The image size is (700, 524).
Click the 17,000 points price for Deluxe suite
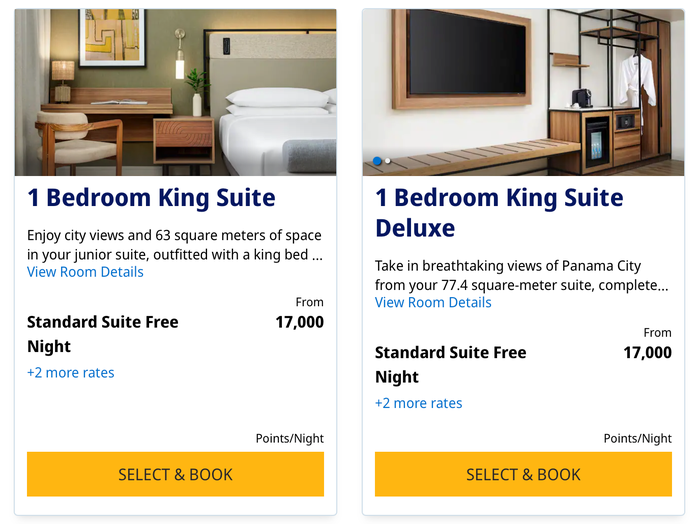tap(647, 352)
